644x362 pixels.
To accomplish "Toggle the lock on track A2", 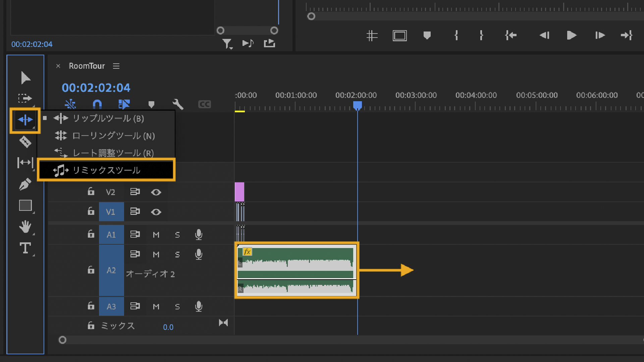I will coord(91,270).
